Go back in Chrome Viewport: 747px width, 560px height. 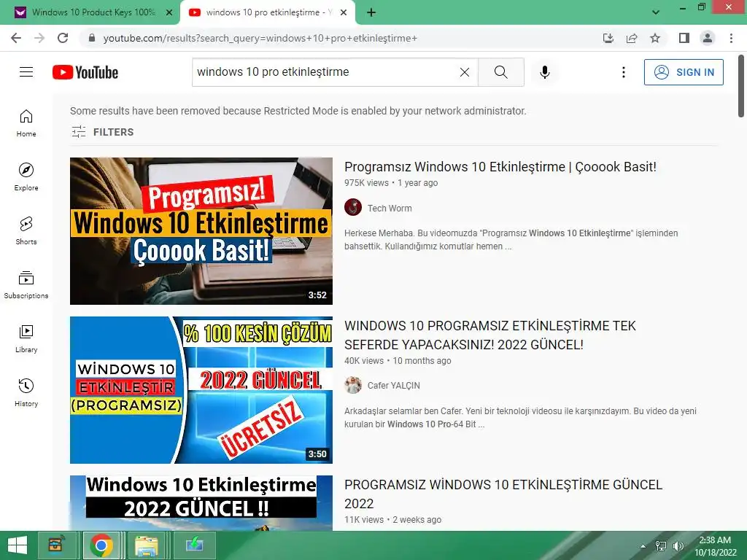pos(16,38)
